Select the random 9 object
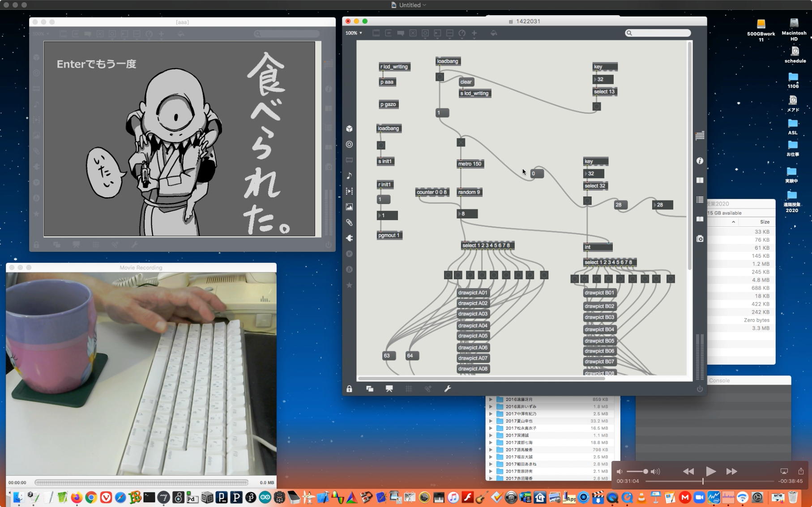The height and width of the screenshot is (507, 812). 469,192
